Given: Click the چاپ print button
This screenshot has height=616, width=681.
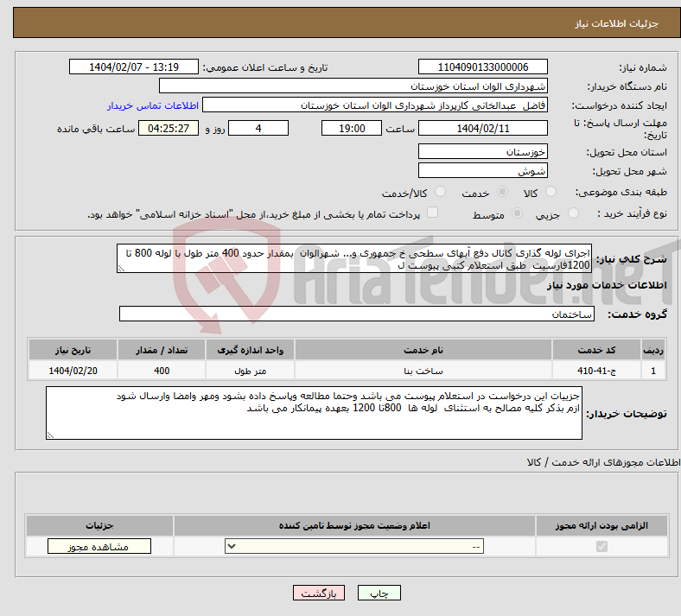Looking at the screenshot, I should click(x=379, y=593).
